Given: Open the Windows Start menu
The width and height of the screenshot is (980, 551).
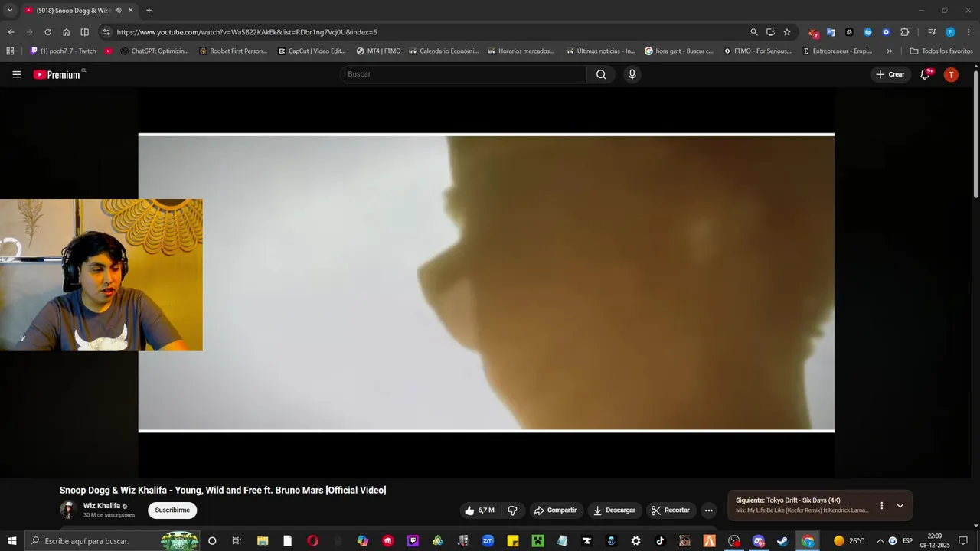Looking at the screenshot, I should click(x=11, y=541).
